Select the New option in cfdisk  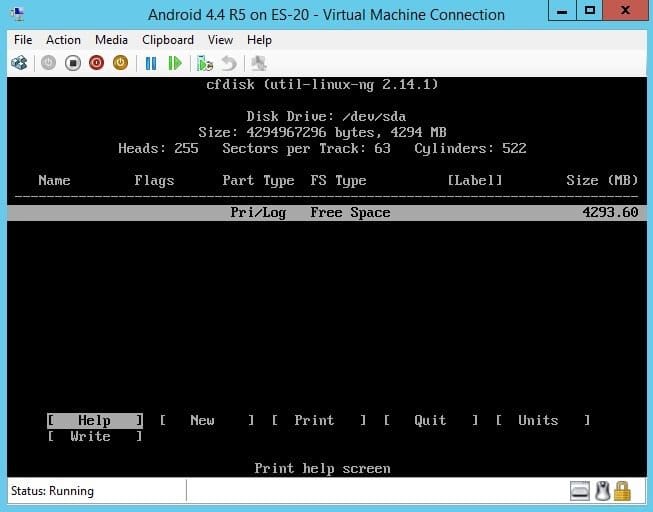(x=207, y=420)
